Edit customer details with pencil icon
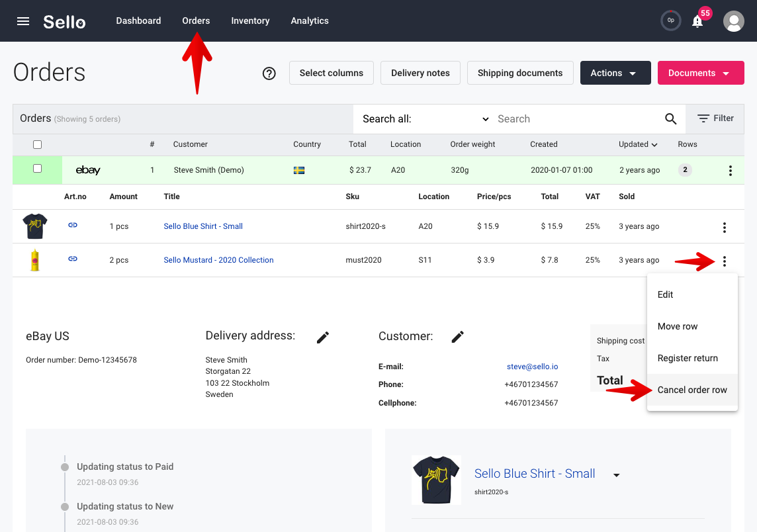Viewport: 757px width, 532px height. pyautogui.click(x=458, y=337)
